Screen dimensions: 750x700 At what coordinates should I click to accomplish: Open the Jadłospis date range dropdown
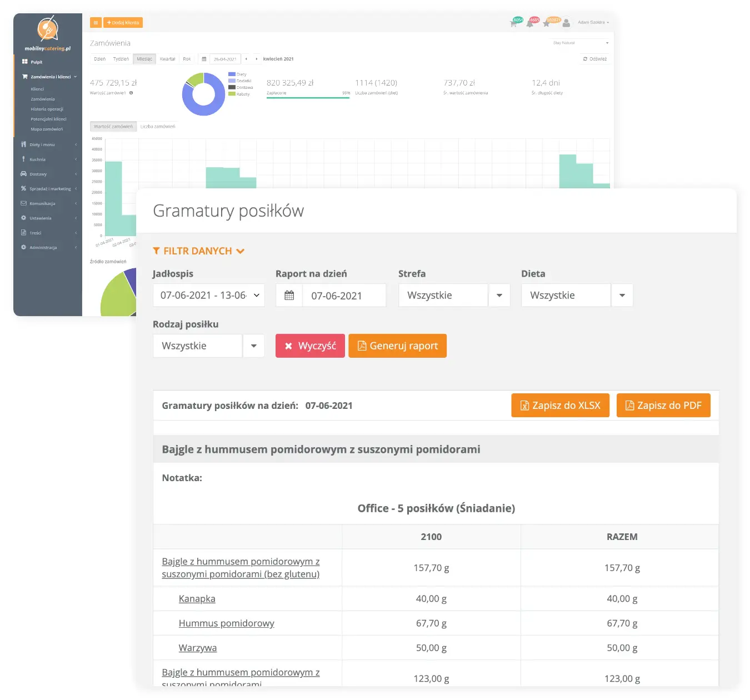[x=208, y=296]
